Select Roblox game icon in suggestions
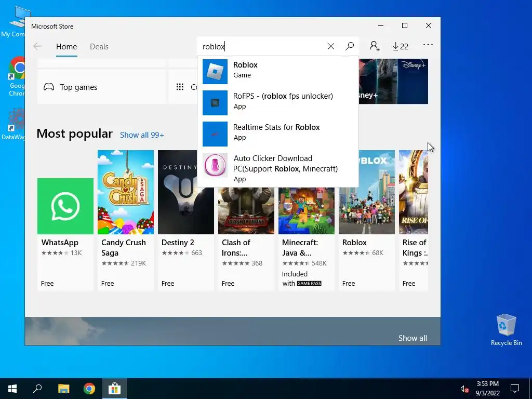The width and height of the screenshot is (532, 399). [215, 72]
